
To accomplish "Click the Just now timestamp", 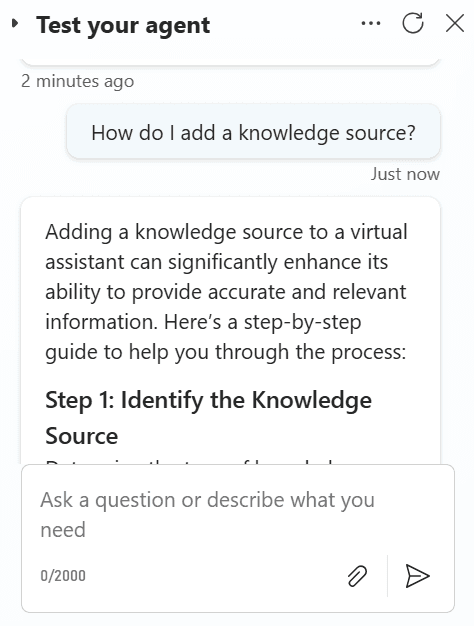I will point(405,174).
